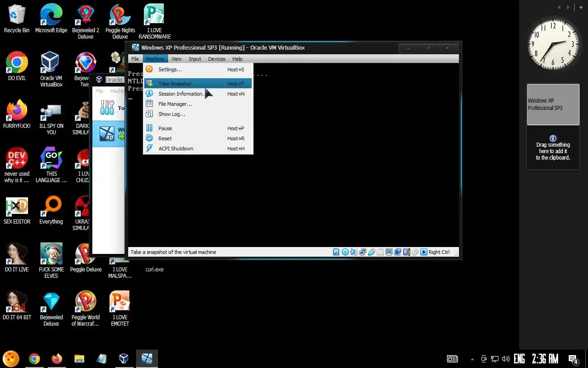Click the Right Ctrl host key label
Screen dimensions: 588x368
coord(439,252)
